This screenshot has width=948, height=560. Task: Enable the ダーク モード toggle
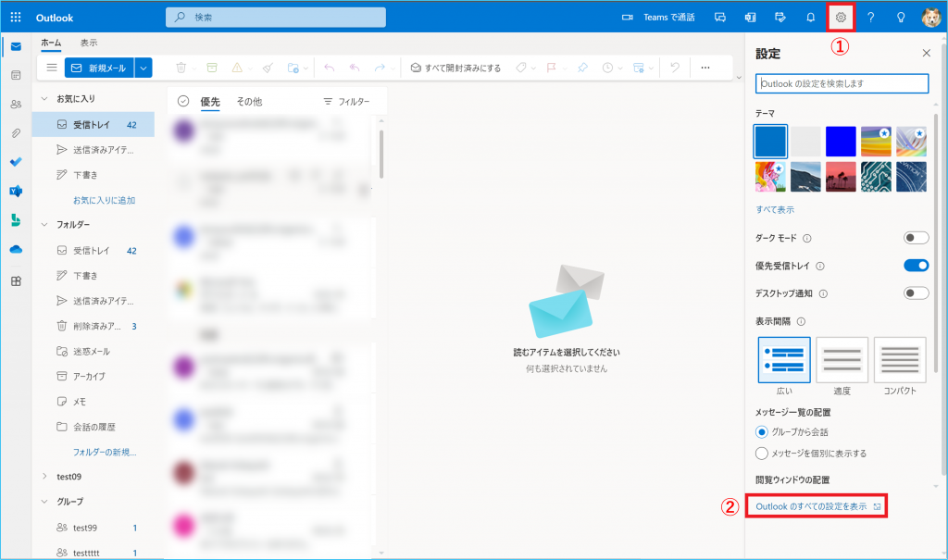[916, 238]
